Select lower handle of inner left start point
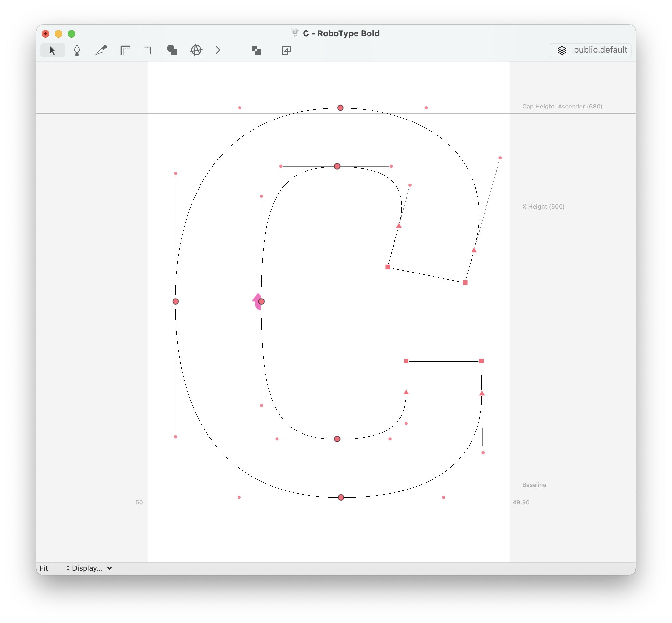 click(261, 406)
